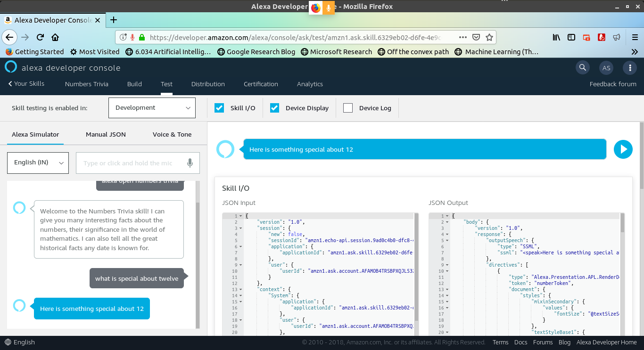Collapse the context fold arrow in JSON Input
Screen dimensions: 644x350
241,290
